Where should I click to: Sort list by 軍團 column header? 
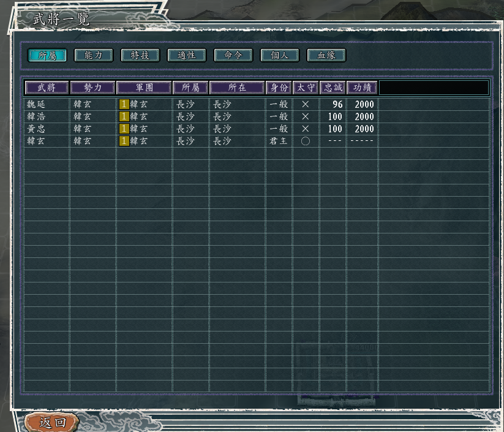(144, 88)
